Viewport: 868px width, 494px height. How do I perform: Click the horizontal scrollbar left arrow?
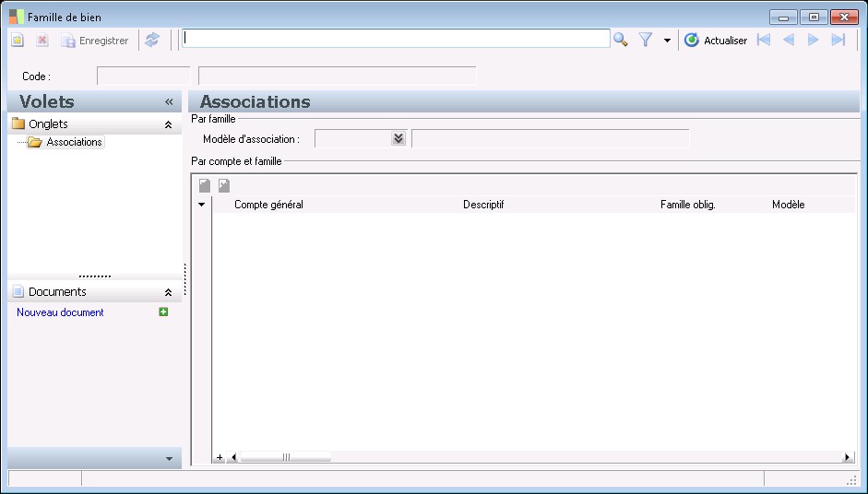tap(233, 457)
